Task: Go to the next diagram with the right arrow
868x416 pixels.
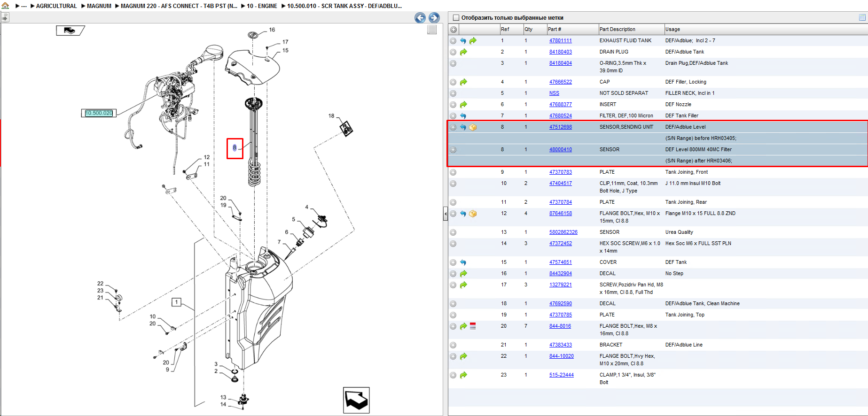Action: pos(434,18)
